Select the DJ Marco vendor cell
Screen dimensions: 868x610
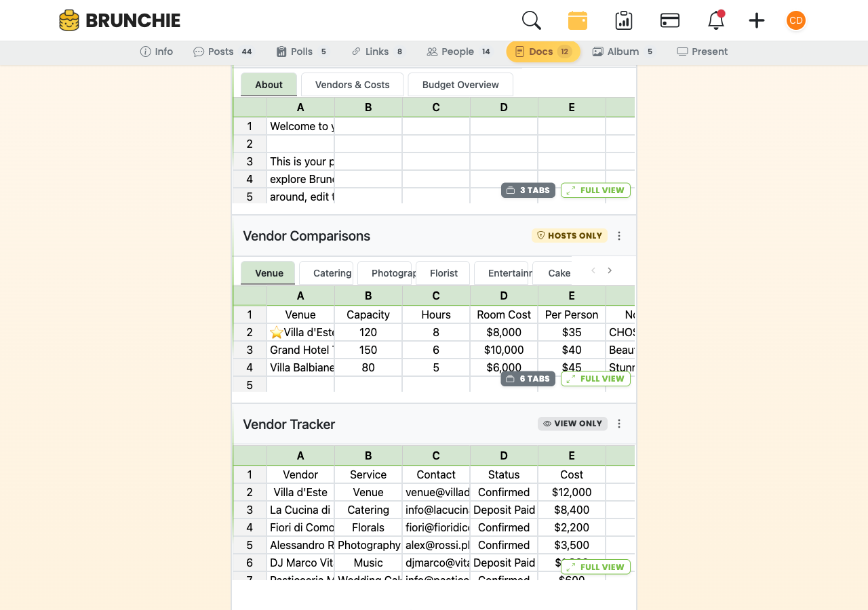[300, 563]
